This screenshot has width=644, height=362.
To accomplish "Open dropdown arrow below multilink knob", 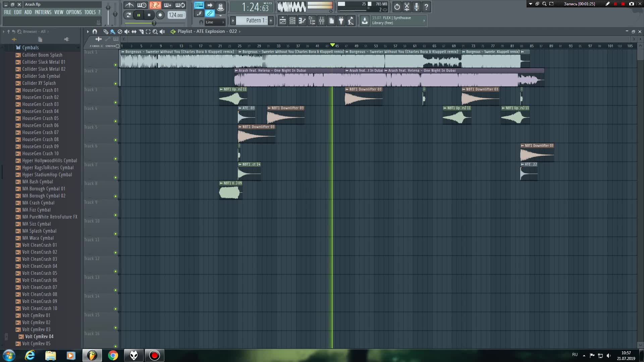I will [220, 15].
